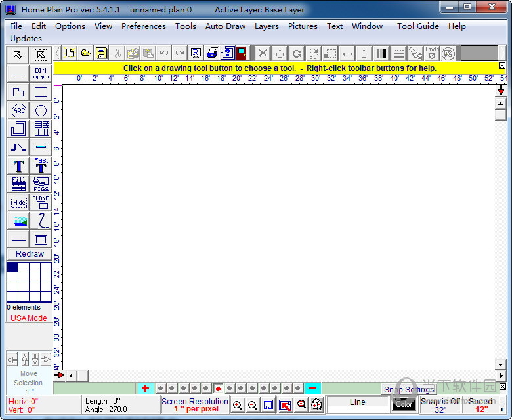
Task: Choose the straight line drawing tool
Action: (18, 73)
